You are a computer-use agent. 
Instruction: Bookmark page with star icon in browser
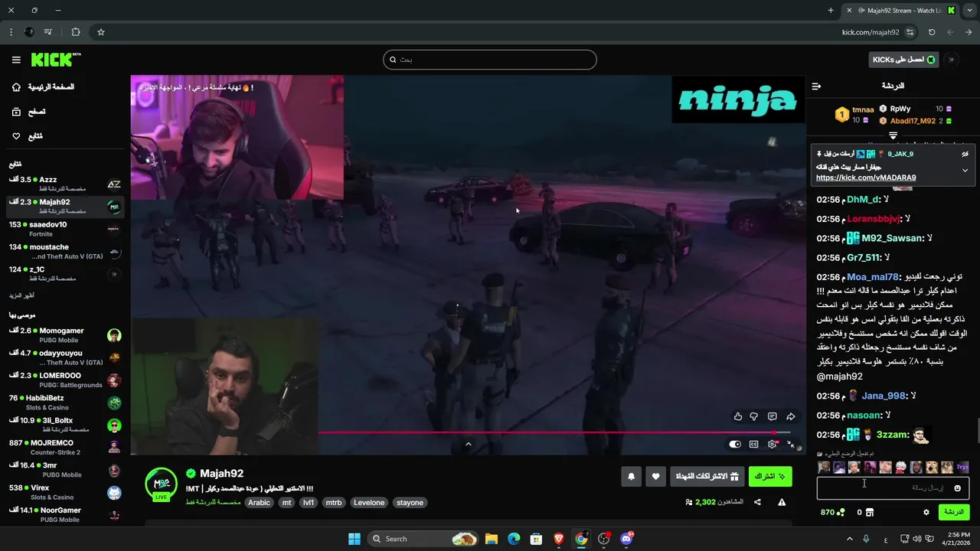(100, 32)
